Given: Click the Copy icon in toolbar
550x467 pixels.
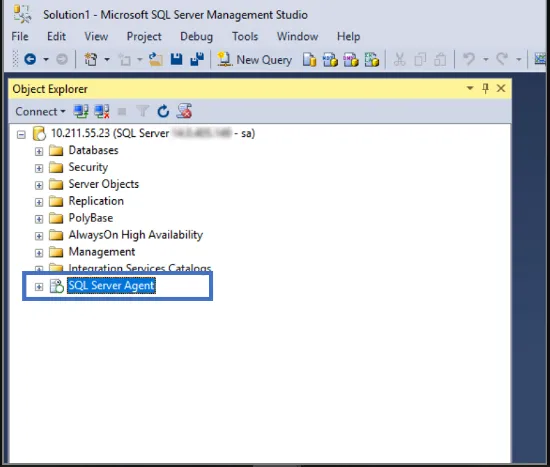Looking at the screenshot, I should (x=420, y=60).
